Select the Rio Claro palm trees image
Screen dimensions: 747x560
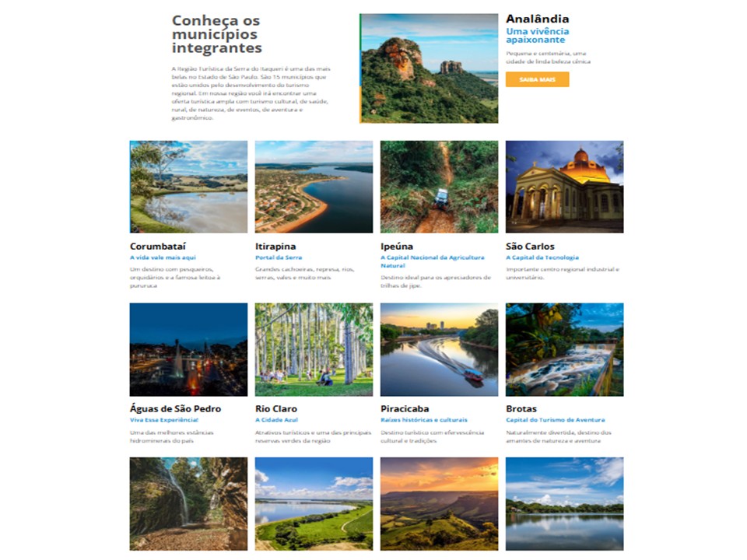click(x=314, y=349)
